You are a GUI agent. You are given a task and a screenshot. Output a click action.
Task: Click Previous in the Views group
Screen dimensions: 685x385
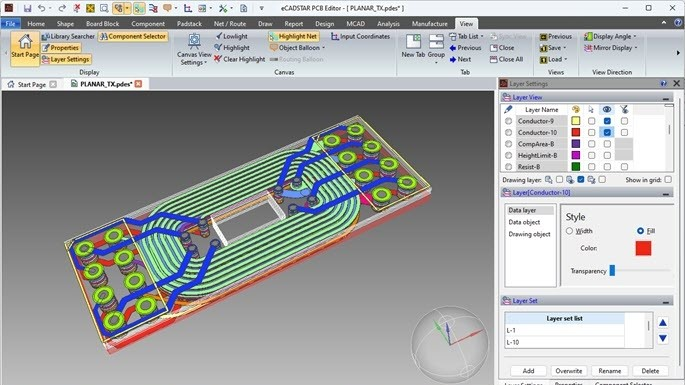click(x=556, y=36)
